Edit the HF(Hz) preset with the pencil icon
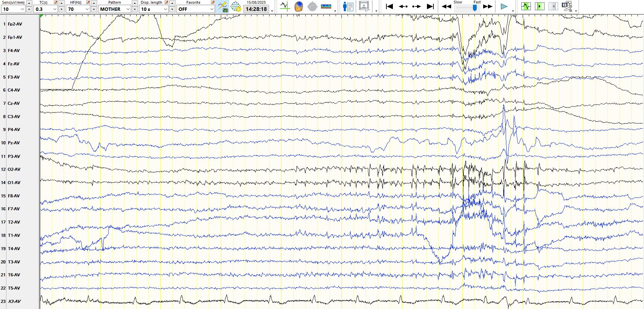The image size is (644, 309). (x=88, y=2)
